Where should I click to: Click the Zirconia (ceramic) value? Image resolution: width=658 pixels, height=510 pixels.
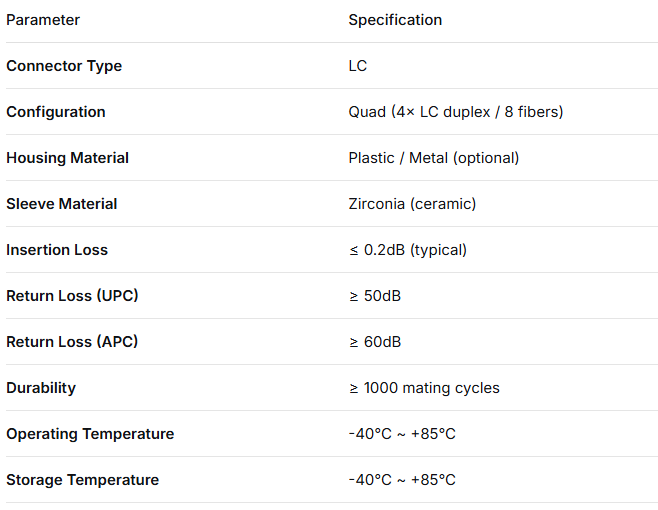point(412,204)
